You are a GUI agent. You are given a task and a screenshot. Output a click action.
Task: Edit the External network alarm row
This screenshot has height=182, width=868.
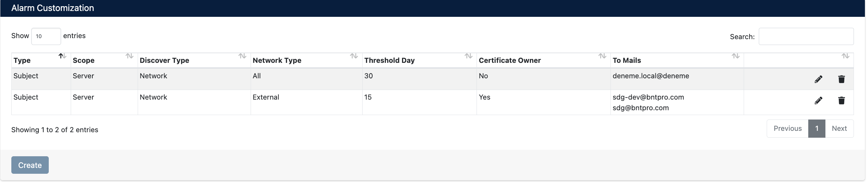[818, 101]
